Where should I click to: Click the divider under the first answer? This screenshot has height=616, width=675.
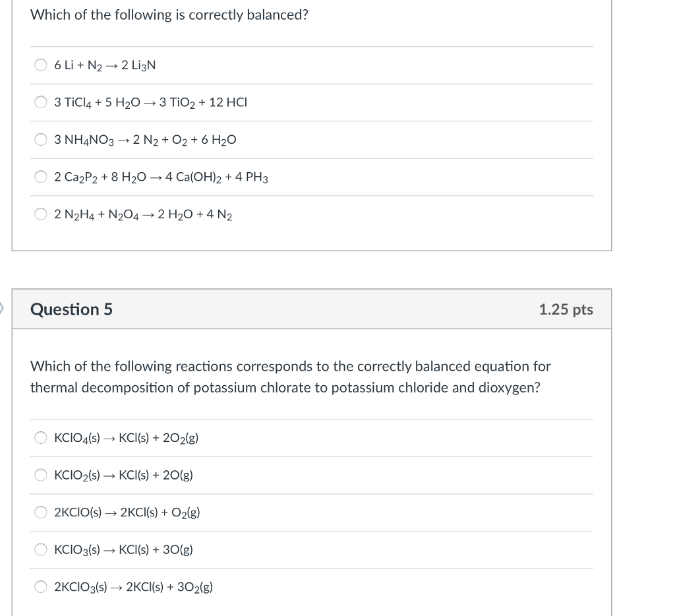(313, 83)
